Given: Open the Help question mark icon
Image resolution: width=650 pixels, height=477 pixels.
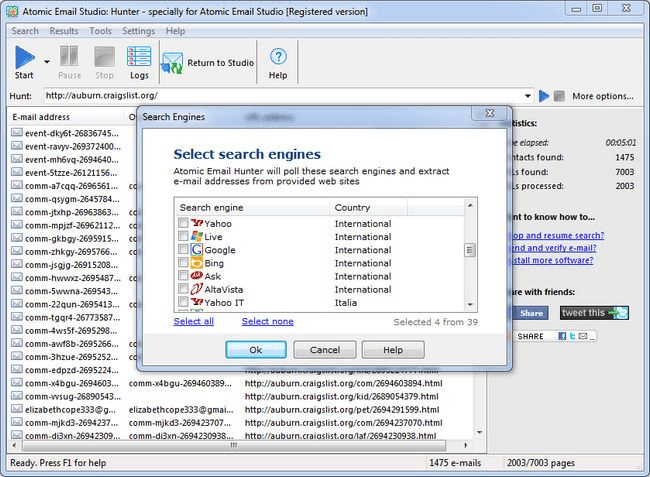Looking at the screenshot, I should [x=278, y=56].
